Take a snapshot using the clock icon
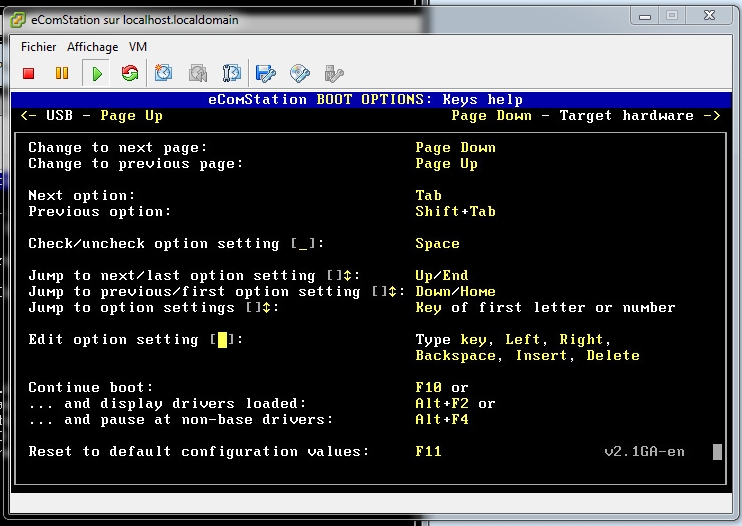Image resolution: width=742 pixels, height=526 pixels. tap(164, 73)
